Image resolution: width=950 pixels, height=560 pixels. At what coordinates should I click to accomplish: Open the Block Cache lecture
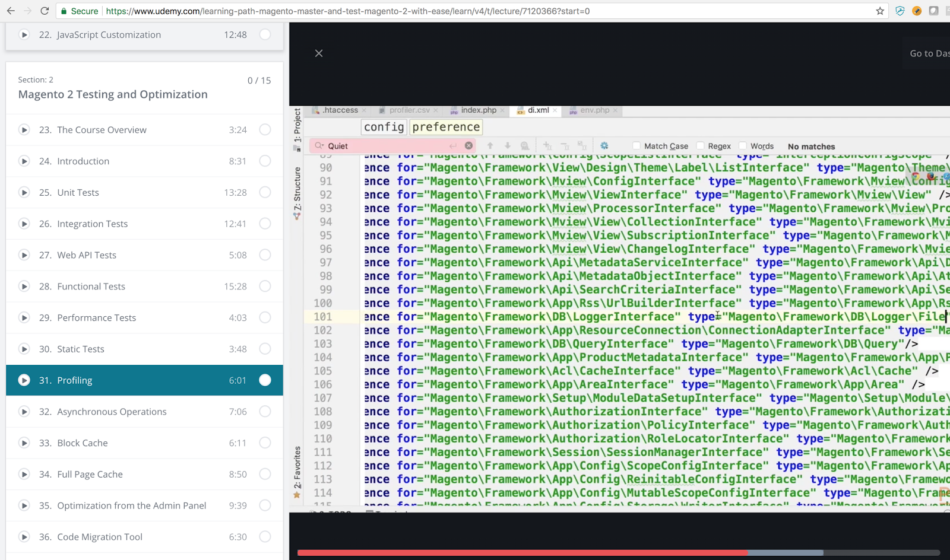pos(144,443)
